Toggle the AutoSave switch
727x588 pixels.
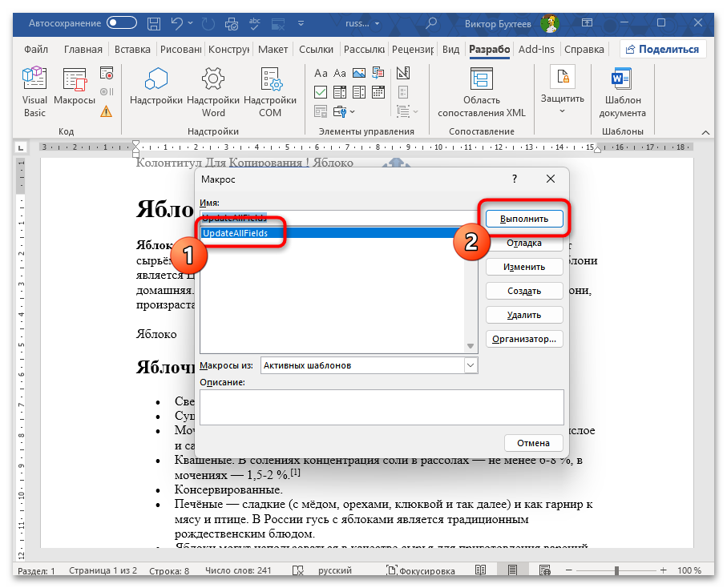coord(122,22)
